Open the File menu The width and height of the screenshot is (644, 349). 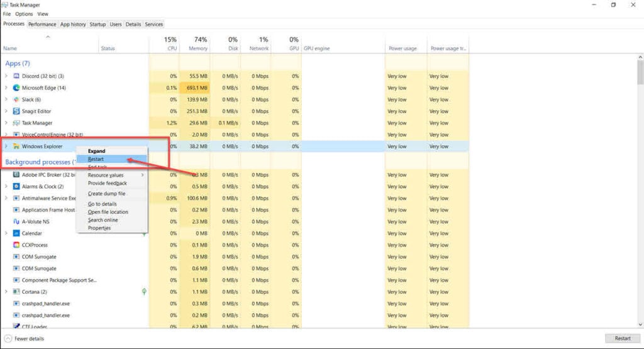pyautogui.click(x=7, y=14)
